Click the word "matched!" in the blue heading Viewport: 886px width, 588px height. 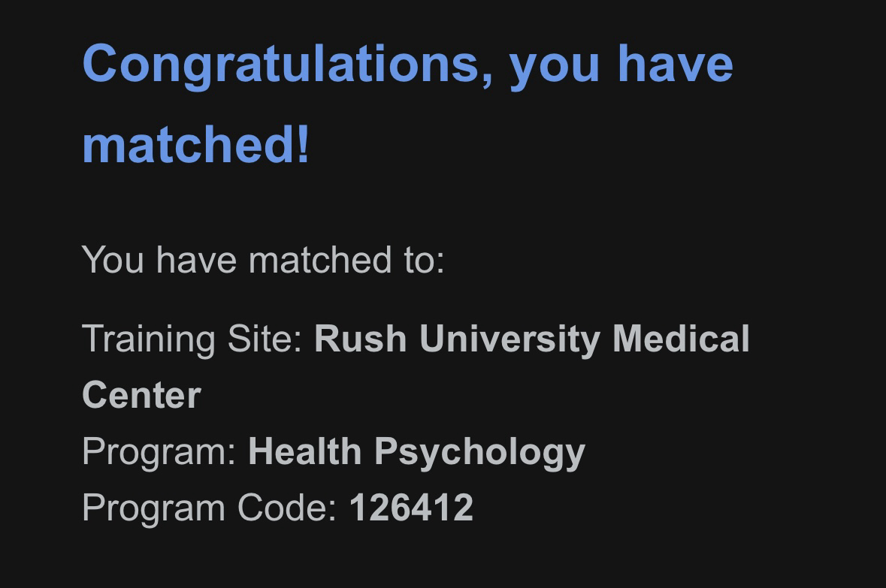[x=195, y=144]
